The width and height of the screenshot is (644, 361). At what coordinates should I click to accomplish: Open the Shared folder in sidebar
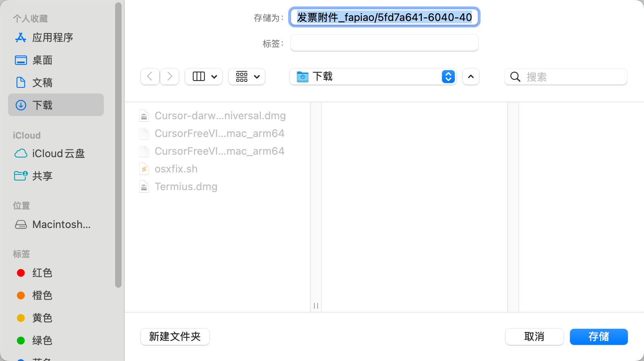tap(42, 176)
